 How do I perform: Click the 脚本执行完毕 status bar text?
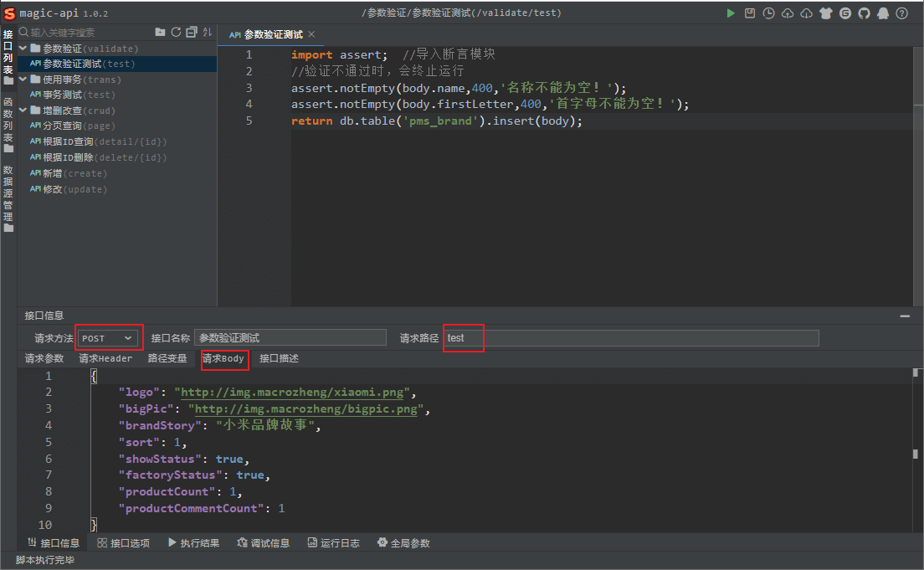[x=45, y=560]
